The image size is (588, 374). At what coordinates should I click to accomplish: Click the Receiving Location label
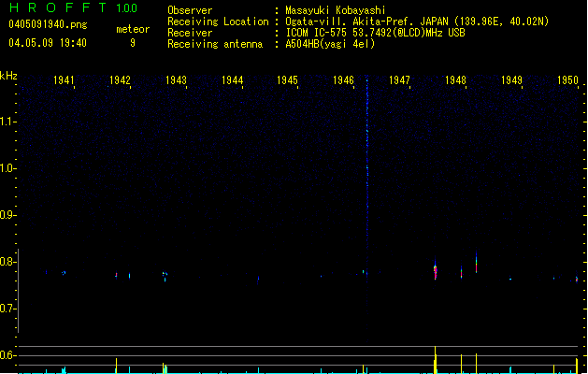point(218,22)
